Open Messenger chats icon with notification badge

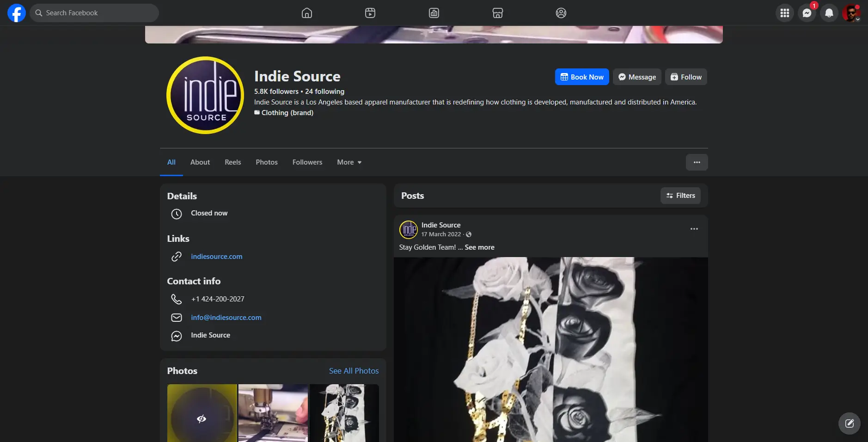pos(807,13)
